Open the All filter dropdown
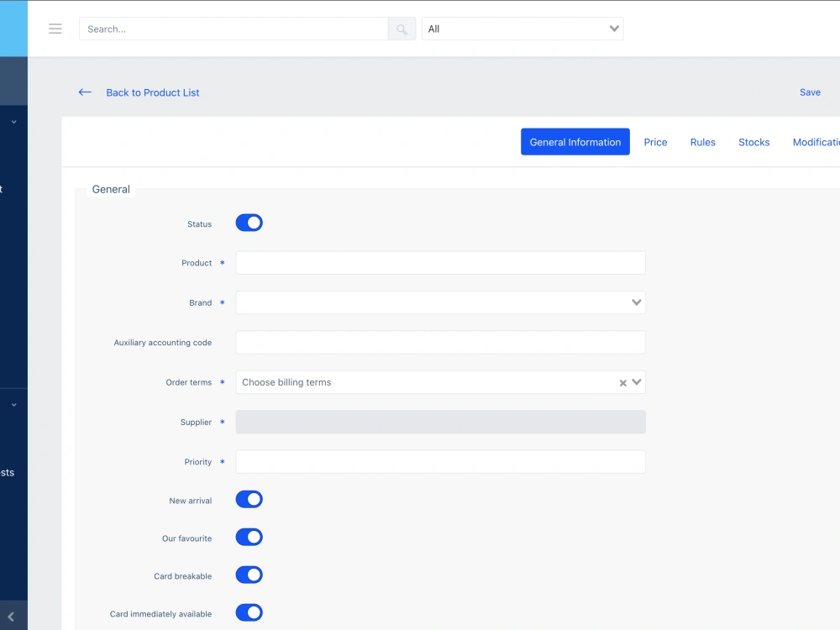 [x=522, y=29]
